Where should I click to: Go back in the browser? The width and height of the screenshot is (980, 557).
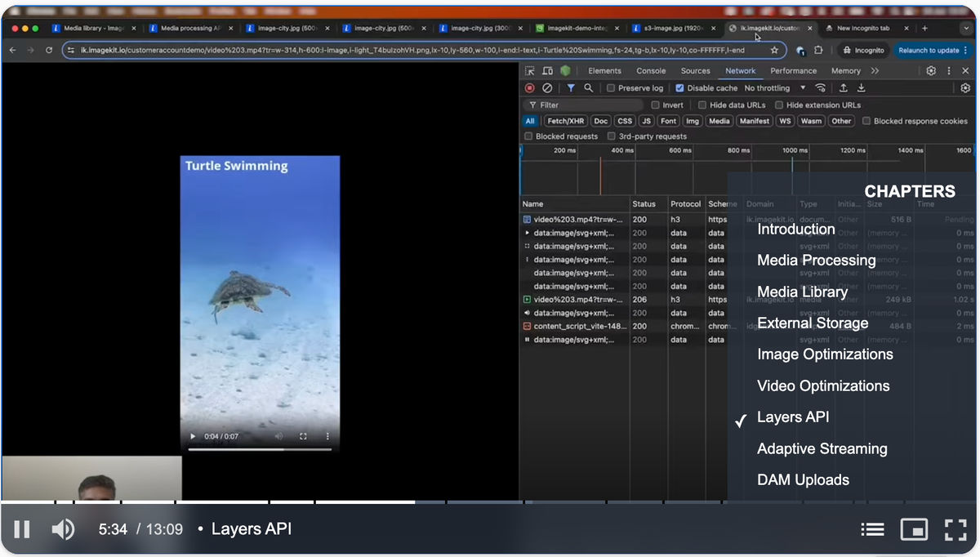pyautogui.click(x=12, y=50)
